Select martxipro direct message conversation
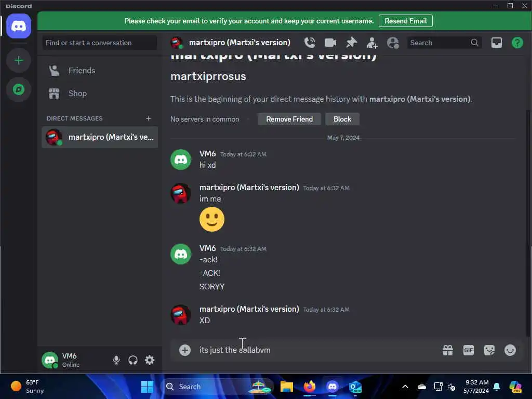This screenshot has height=399, width=532. tap(100, 137)
